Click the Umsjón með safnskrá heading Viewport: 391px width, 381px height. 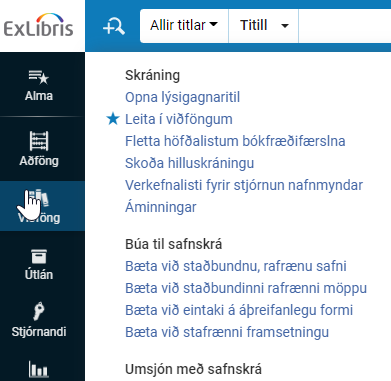193,369
